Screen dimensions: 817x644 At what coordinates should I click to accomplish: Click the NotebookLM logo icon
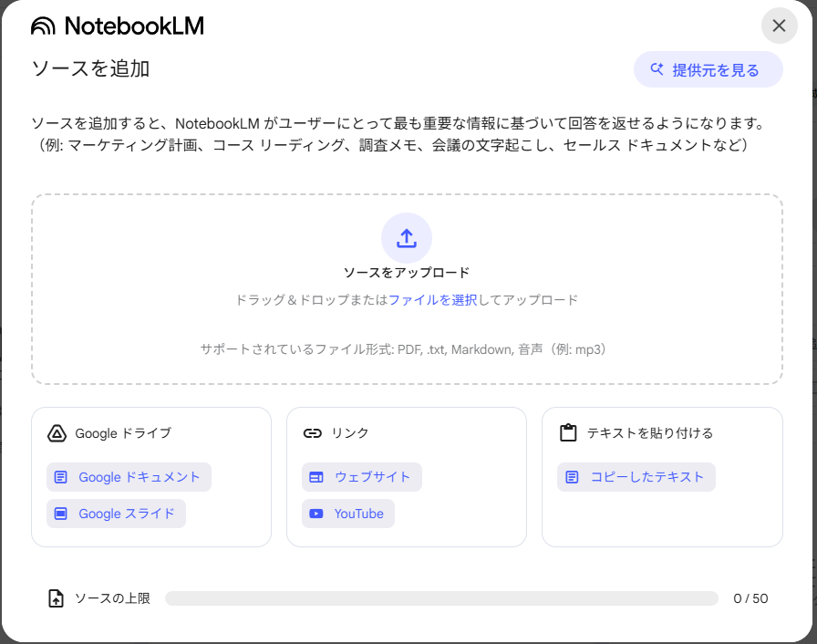pyautogui.click(x=43, y=26)
